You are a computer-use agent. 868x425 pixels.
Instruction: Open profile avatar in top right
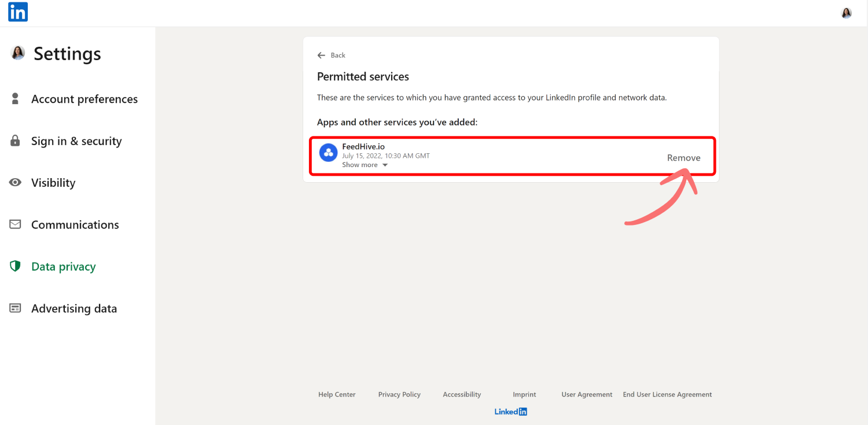coord(846,13)
